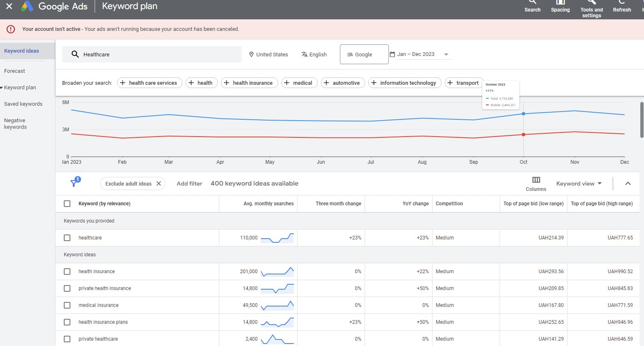Sort by Three month change column
644x346 pixels.
click(x=338, y=204)
